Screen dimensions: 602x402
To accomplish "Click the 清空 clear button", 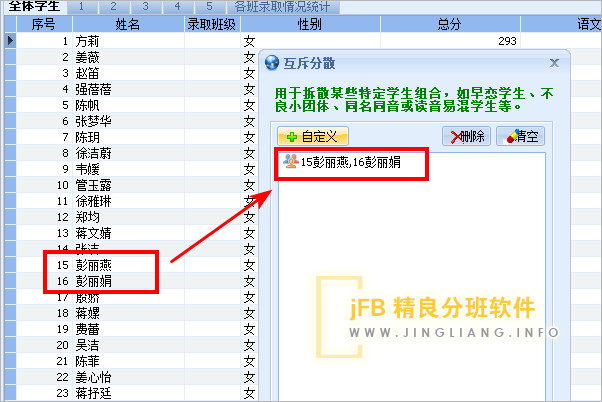I will (520, 136).
